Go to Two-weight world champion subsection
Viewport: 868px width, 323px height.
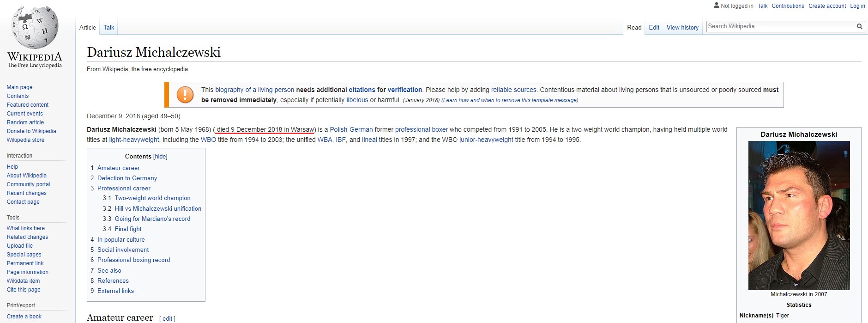pos(152,198)
